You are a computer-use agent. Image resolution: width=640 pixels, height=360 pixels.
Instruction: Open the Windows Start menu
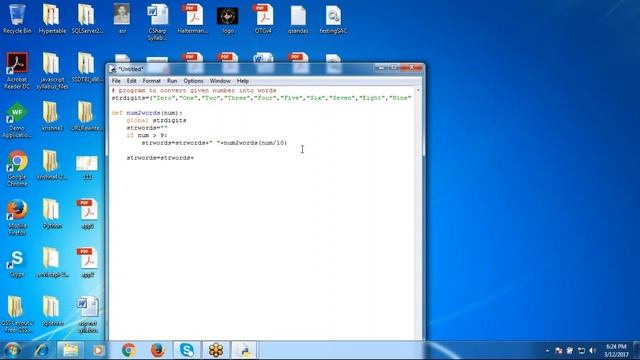[x=12, y=350]
